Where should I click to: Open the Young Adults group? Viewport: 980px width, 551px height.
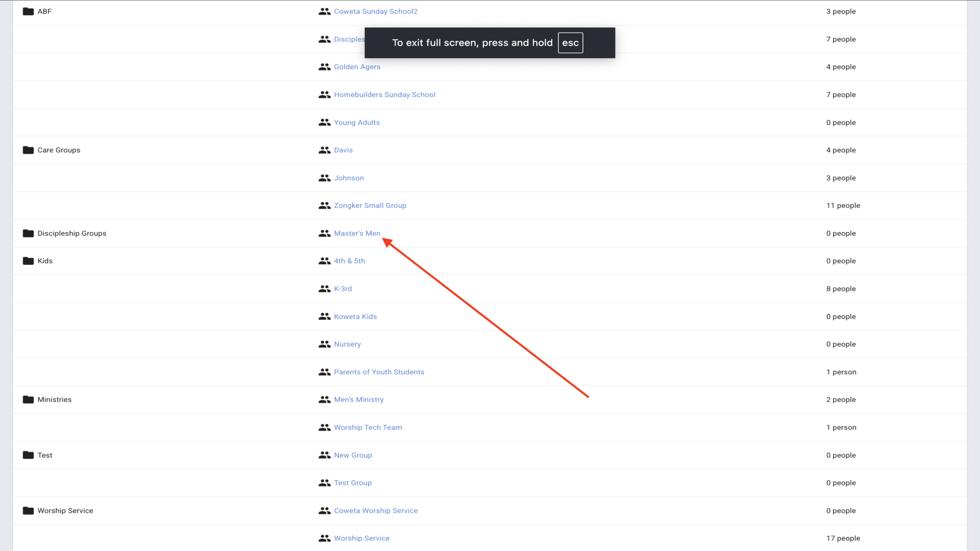click(x=356, y=122)
